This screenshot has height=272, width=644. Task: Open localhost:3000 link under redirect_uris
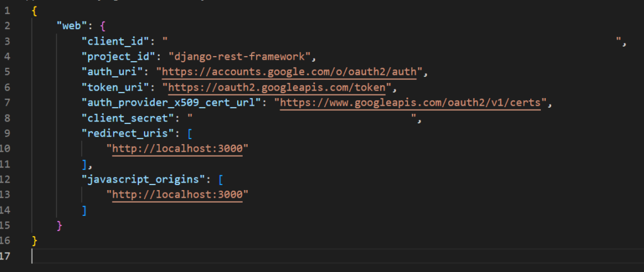(177, 149)
